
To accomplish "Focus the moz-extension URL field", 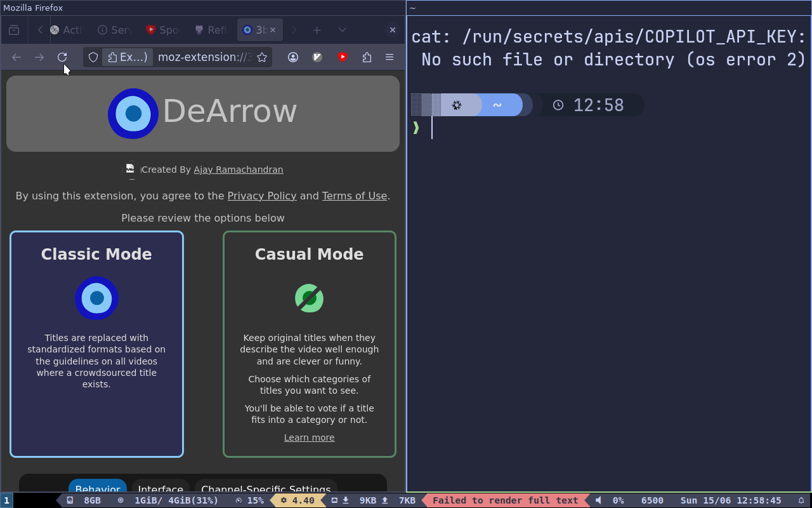I will point(204,57).
